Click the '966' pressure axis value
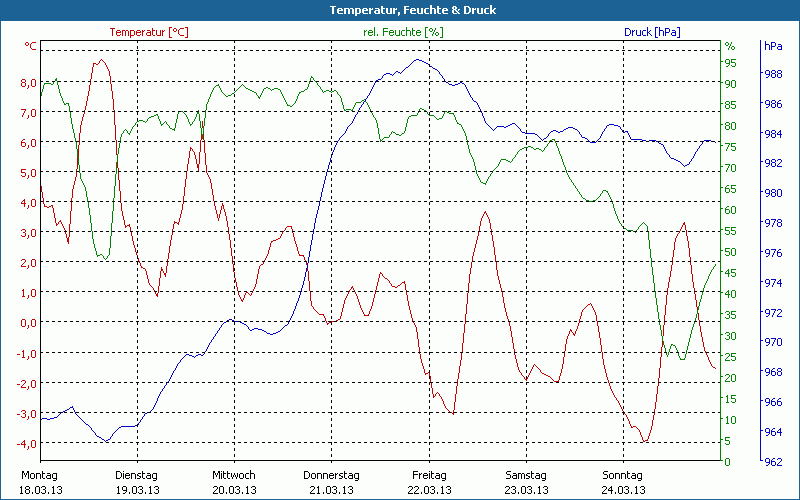800x500 pixels. (773, 402)
